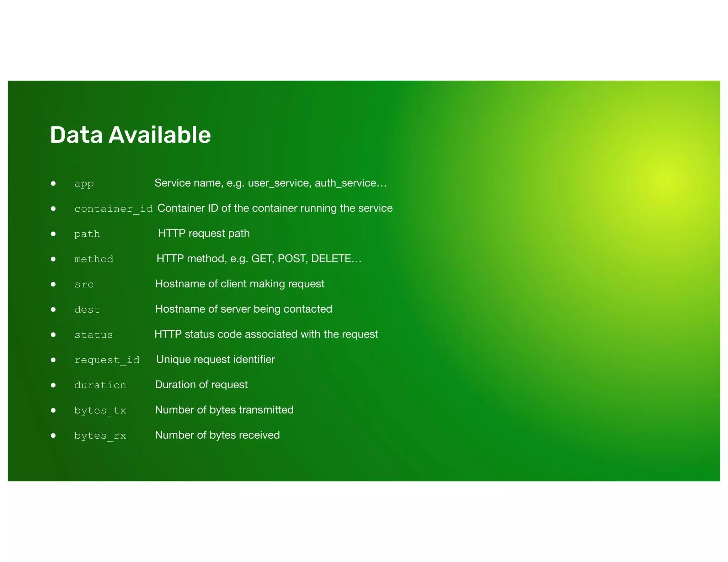728x562 pixels.
Task: Click the 'Service name, e.g. user_service, auth_service…' description
Action: (271, 183)
